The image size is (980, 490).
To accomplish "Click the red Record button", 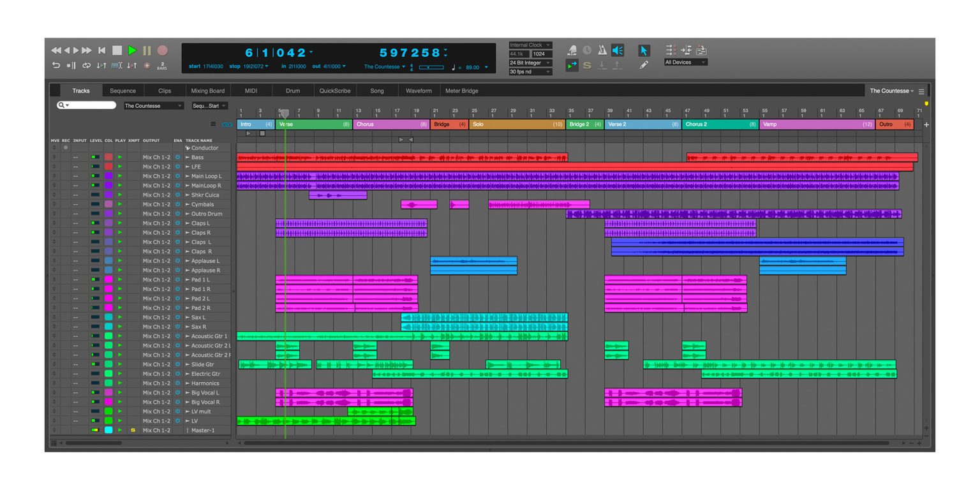I will (x=162, y=50).
